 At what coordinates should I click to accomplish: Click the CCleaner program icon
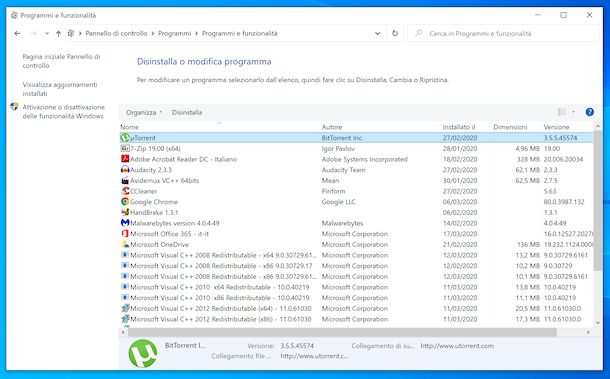click(x=125, y=191)
